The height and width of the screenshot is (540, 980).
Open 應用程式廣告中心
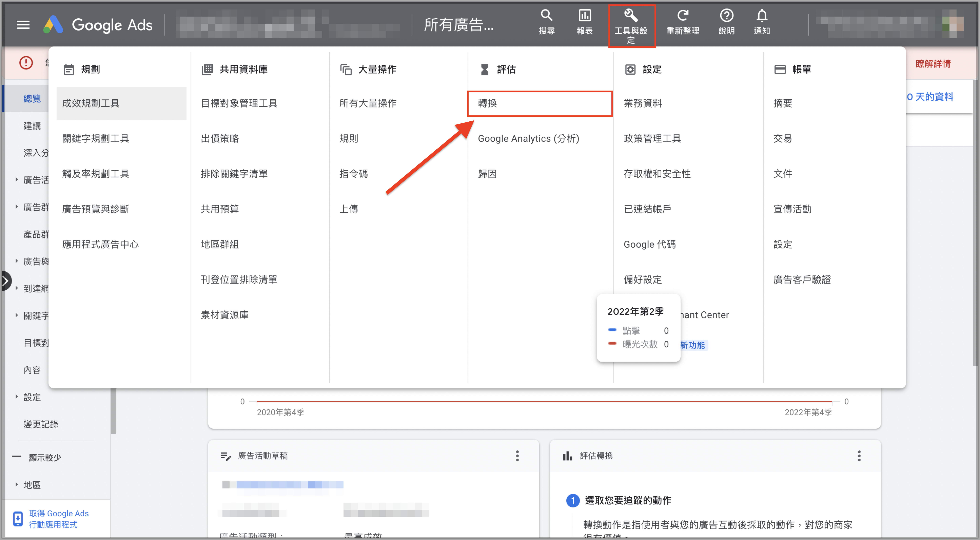[x=100, y=244]
